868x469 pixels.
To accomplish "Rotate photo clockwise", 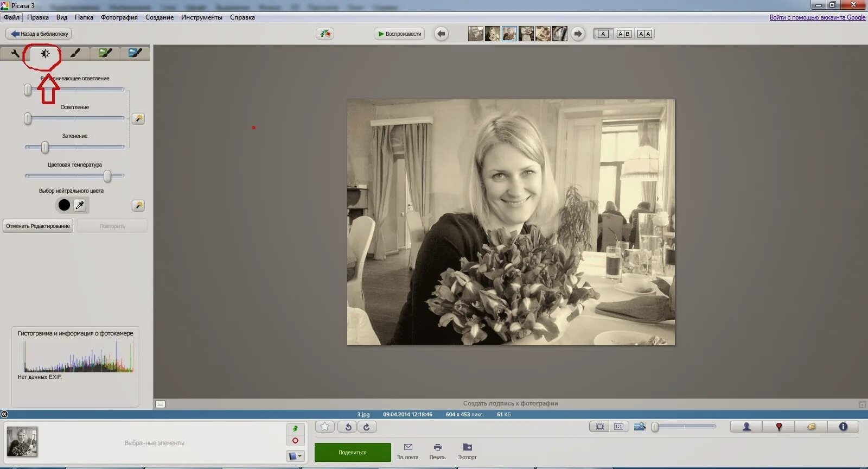I will tap(367, 427).
